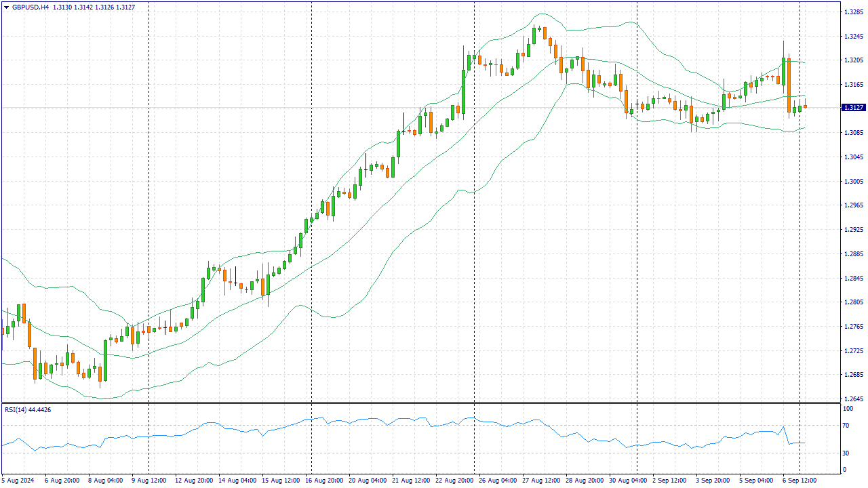
Task: Click the 16 Aug 20:00 time label
Action: (x=324, y=481)
